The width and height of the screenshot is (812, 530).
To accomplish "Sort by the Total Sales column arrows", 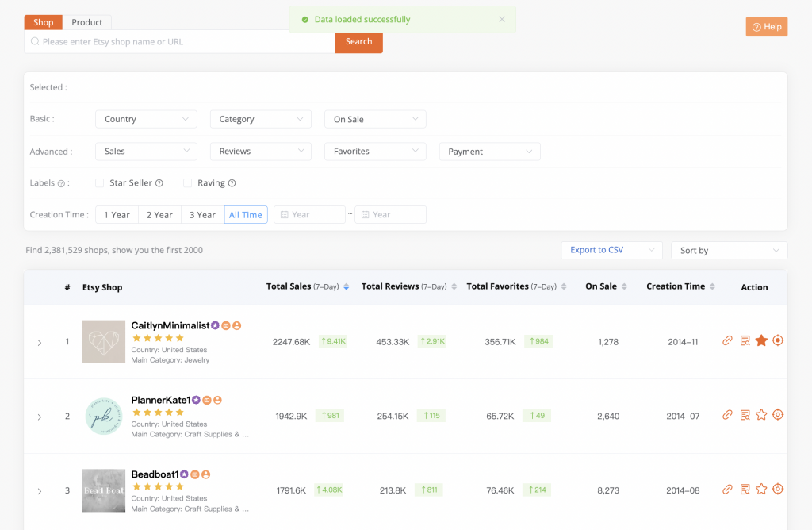I will tap(347, 287).
